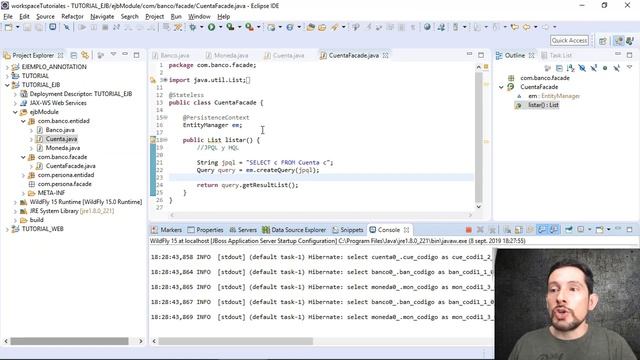The width and height of the screenshot is (640, 360).
Task: Open the Debug button dropdown arrow
Action: pos(201,27)
